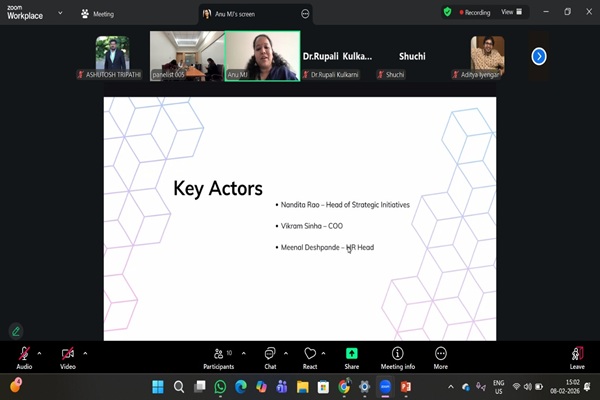Viewport: 600px width, 400px height.
Task: Toggle the Recording indicator in the top bar
Action: pyautogui.click(x=474, y=12)
